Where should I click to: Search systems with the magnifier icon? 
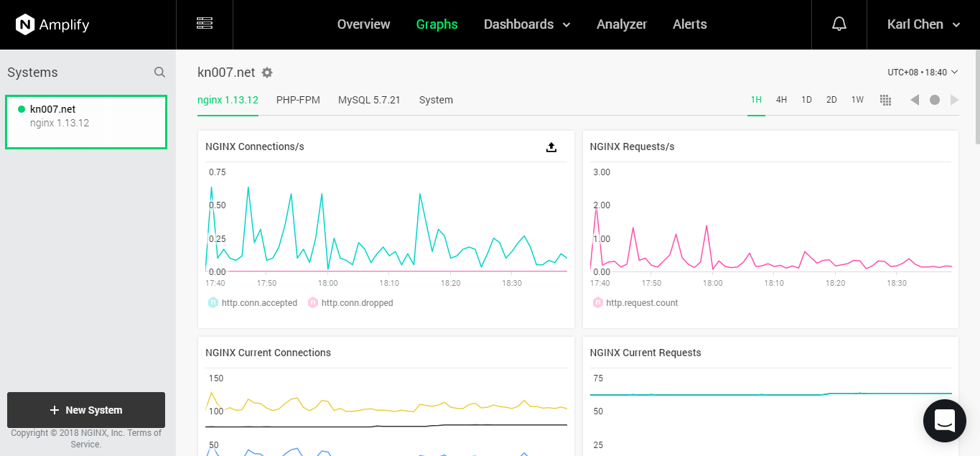pyautogui.click(x=159, y=73)
